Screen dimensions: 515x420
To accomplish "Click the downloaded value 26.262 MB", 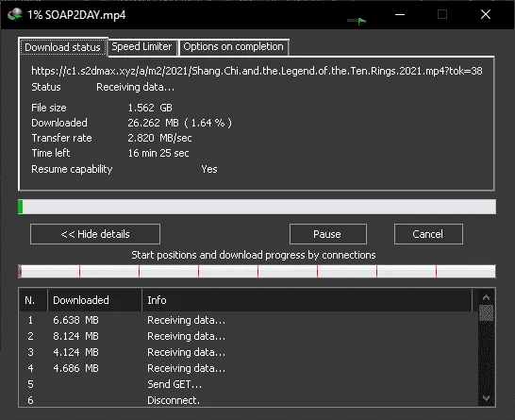I will (x=179, y=123).
